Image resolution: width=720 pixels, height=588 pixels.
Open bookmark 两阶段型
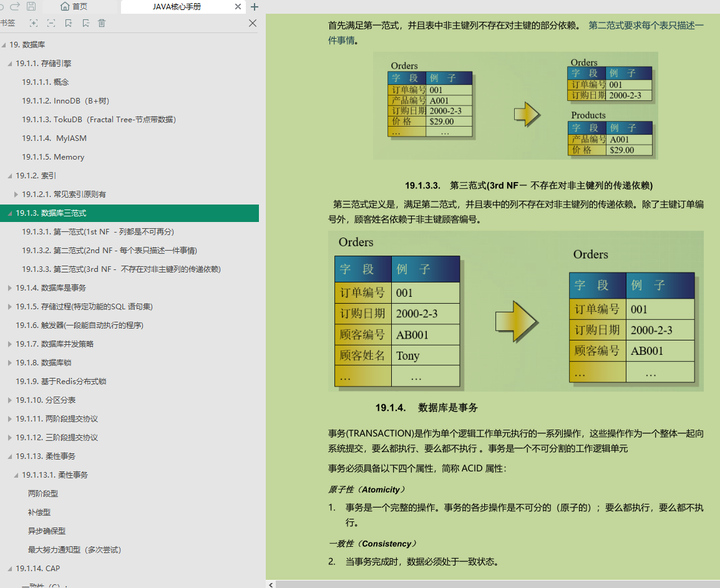pyautogui.click(x=43, y=494)
